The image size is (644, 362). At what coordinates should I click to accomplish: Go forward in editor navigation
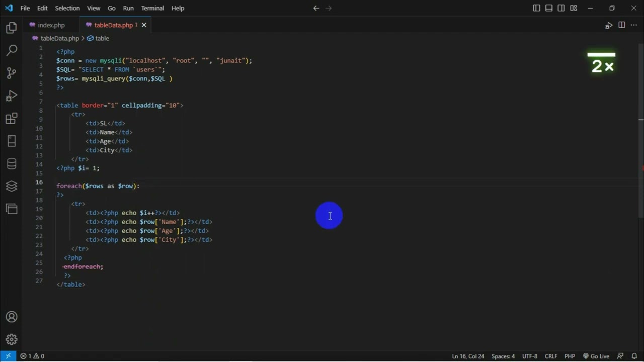click(329, 8)
